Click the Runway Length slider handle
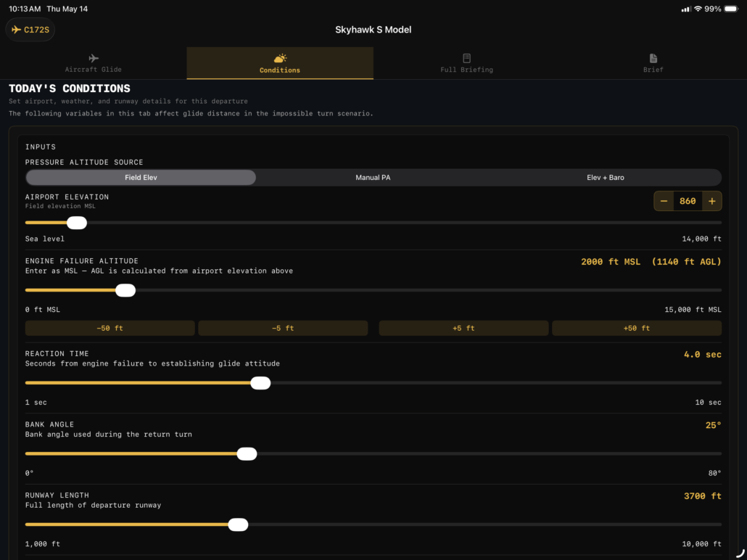Screen dimensions: 747x560 click(x=238, y=524)
